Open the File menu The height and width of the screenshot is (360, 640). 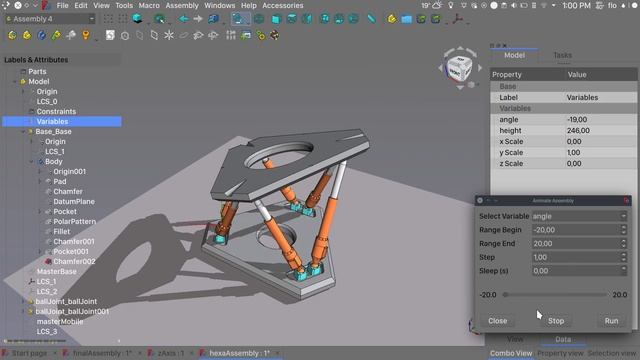coord(62,5)
